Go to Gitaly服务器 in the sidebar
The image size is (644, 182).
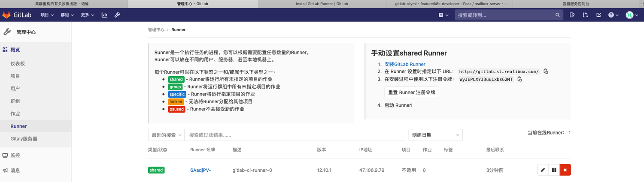coord(24,139)
